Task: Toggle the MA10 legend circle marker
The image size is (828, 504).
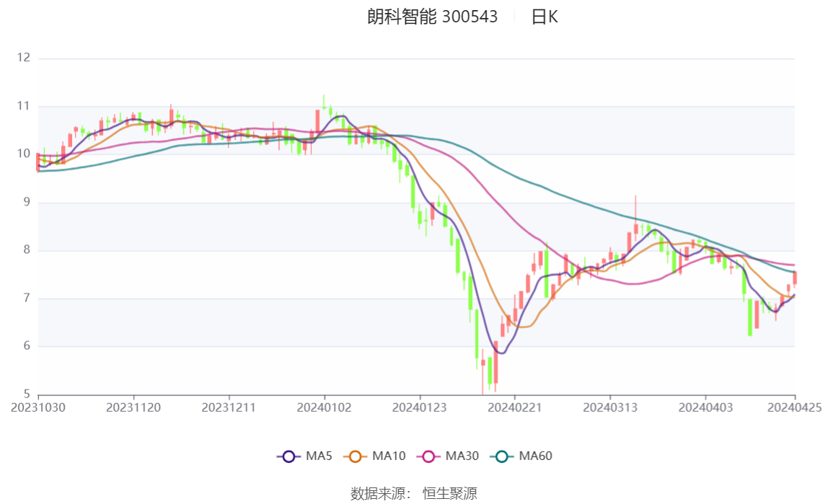Action: pyautogui.click(x=356, y=456)
